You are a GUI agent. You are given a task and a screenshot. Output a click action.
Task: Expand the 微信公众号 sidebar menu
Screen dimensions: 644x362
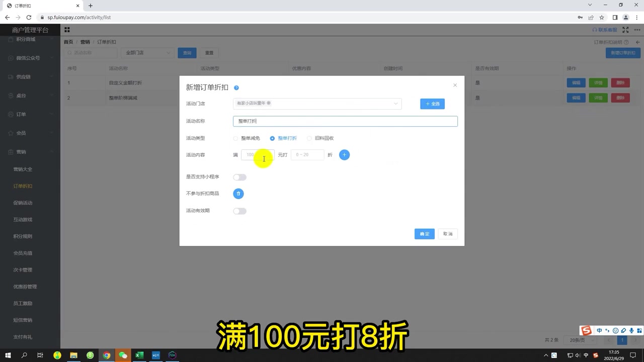coord(30,58)
